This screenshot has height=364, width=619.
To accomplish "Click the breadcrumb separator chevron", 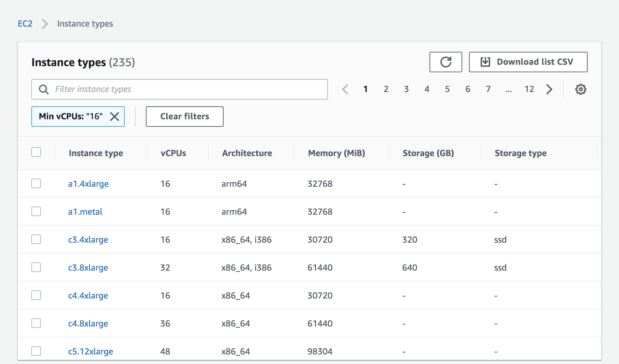I will [x=45, y=24].
